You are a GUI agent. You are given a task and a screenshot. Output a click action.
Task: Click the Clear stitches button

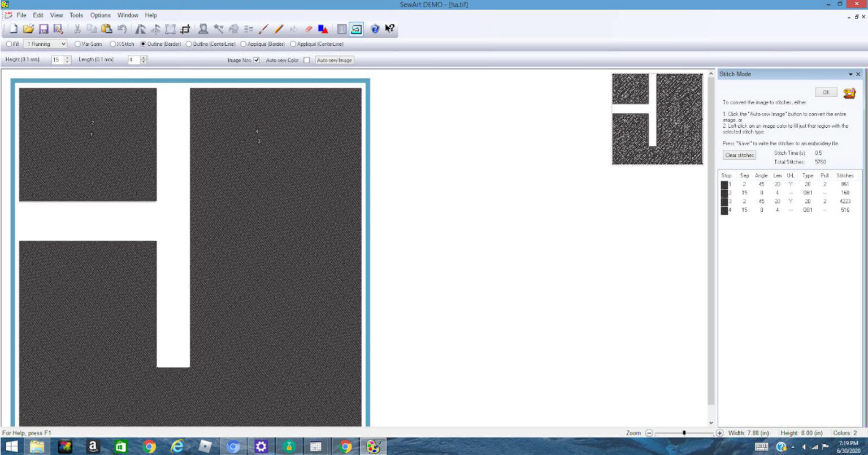click(x=740, y=155)
